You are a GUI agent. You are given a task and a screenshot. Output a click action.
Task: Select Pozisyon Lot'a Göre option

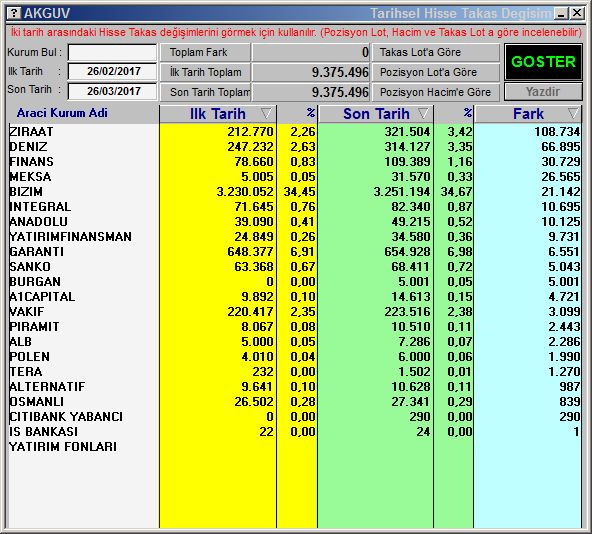tap(436, 72)
